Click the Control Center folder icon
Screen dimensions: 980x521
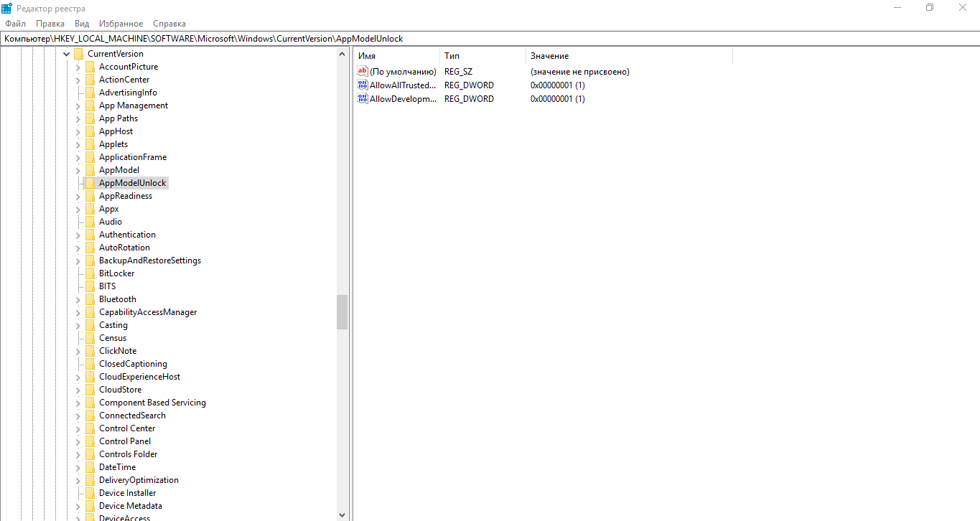[90, 428]
